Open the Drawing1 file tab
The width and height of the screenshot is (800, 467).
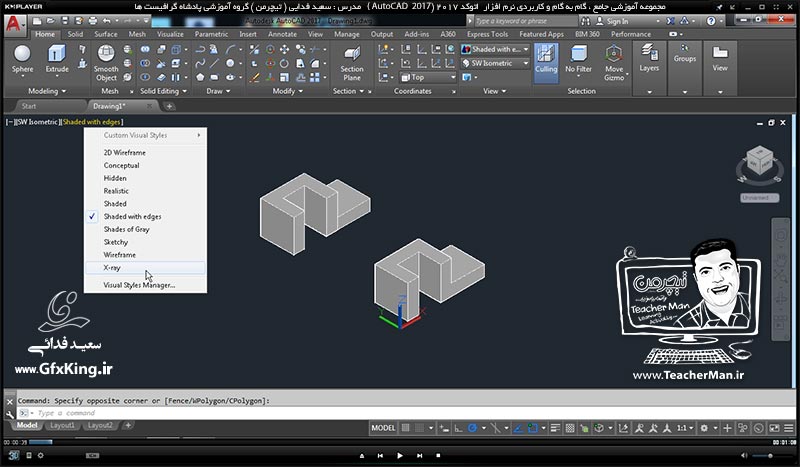coord(122,106)
